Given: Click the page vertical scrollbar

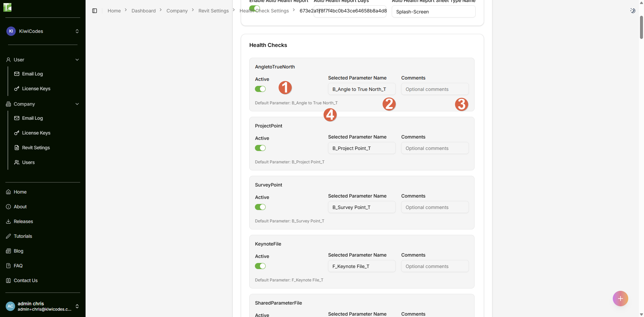Looking at the screenshot, I should click(x=641, y=27).
